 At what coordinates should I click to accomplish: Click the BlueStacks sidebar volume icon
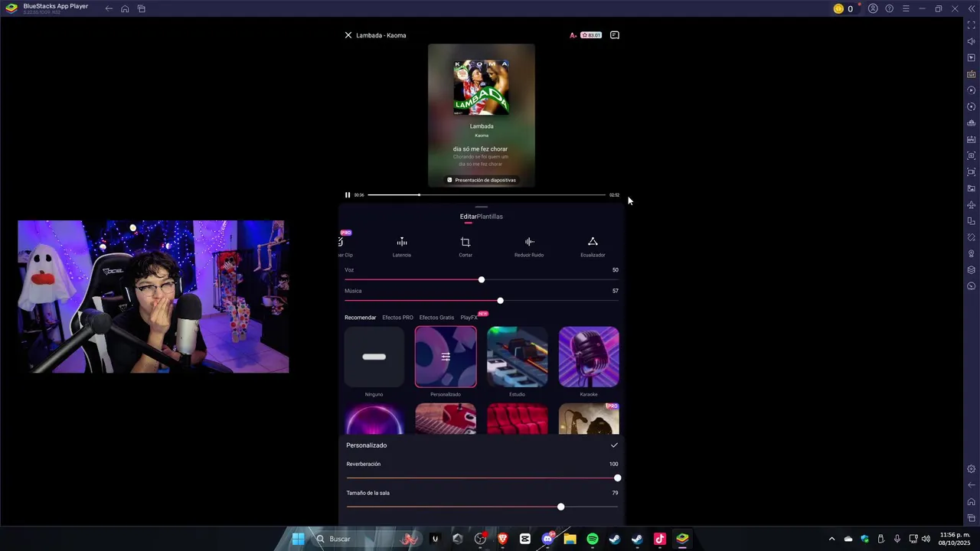click(x=972, y=41)
